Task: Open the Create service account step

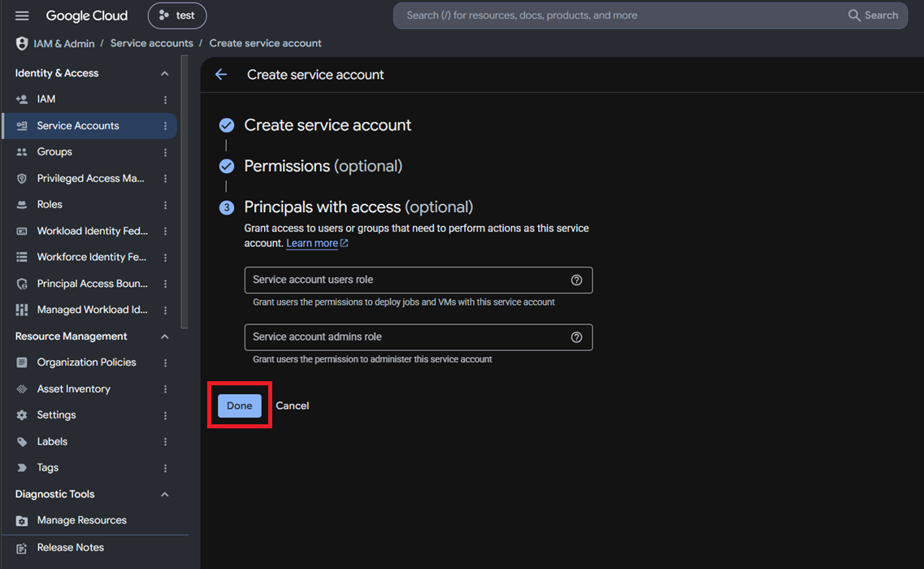Action: [x=328, y=125]
